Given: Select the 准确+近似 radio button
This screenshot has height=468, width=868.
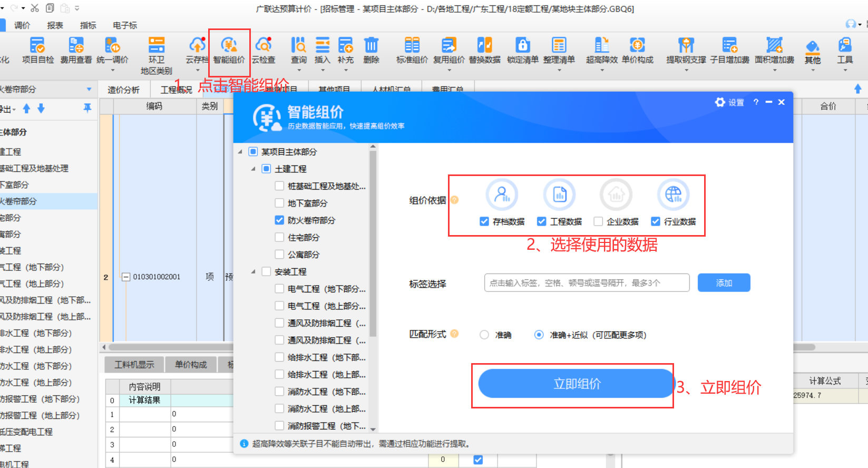Looking at the screenshot, I should (x=539, y=335).
